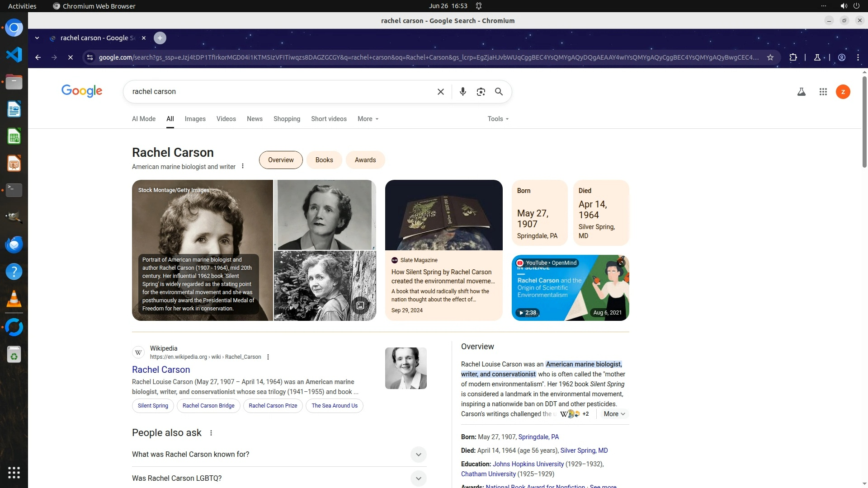Open Google Lens image search

point(481,92)
